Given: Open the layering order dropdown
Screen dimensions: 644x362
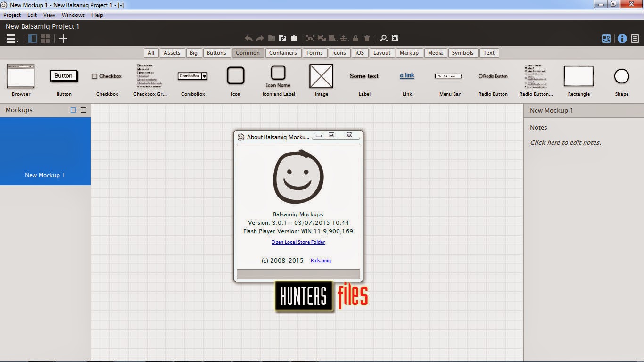Looking at the screenshot, I should pos(333,39).
